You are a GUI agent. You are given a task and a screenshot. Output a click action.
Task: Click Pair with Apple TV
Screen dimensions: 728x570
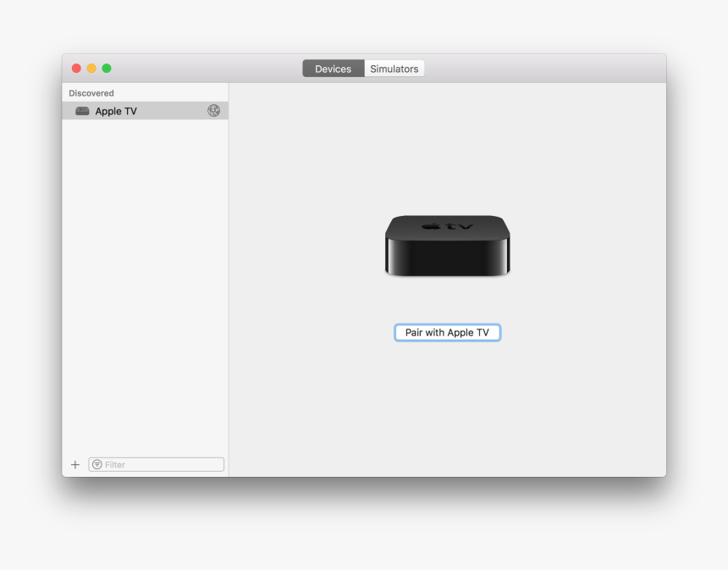(x=447, y=332)
